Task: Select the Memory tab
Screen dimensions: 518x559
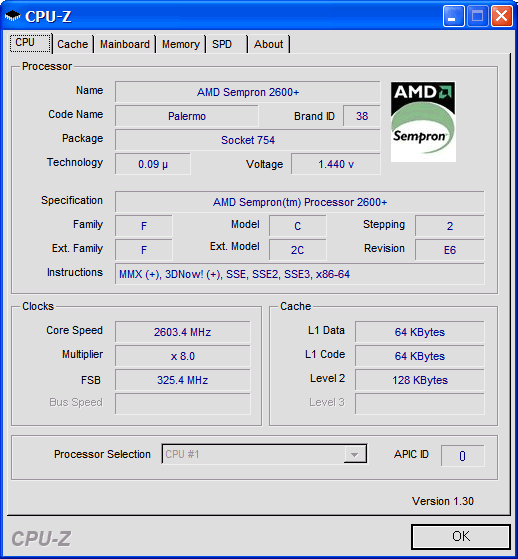Action: pos(181,44)
